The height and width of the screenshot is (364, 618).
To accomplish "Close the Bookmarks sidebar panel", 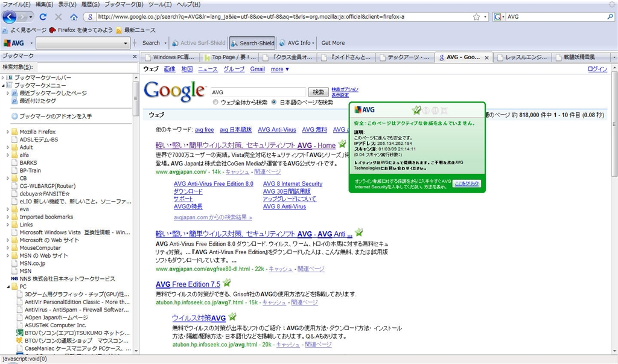I will click(x=135, y=56).
